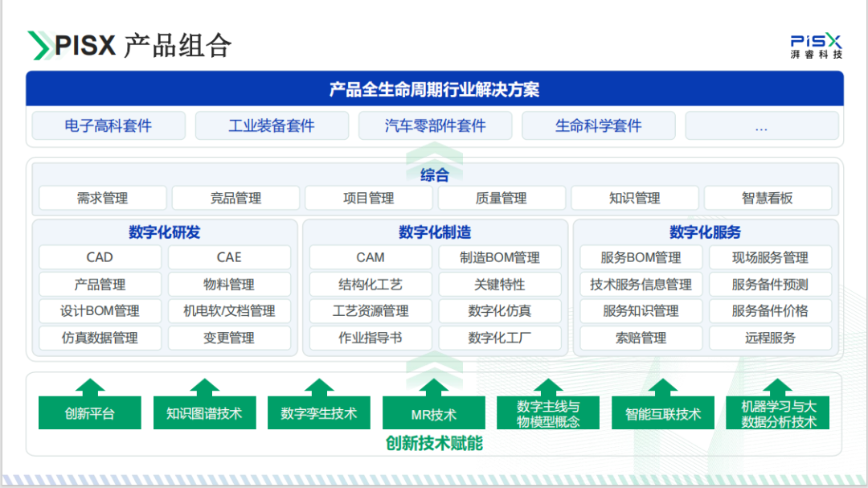Click the 索赔管理 cell

(641, 338)
